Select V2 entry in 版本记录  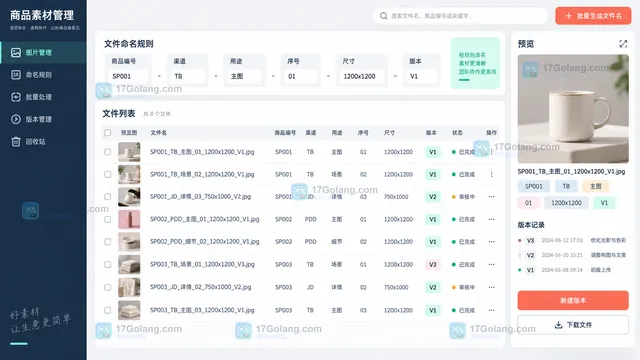pyautogui.click(x=573, y=255)
